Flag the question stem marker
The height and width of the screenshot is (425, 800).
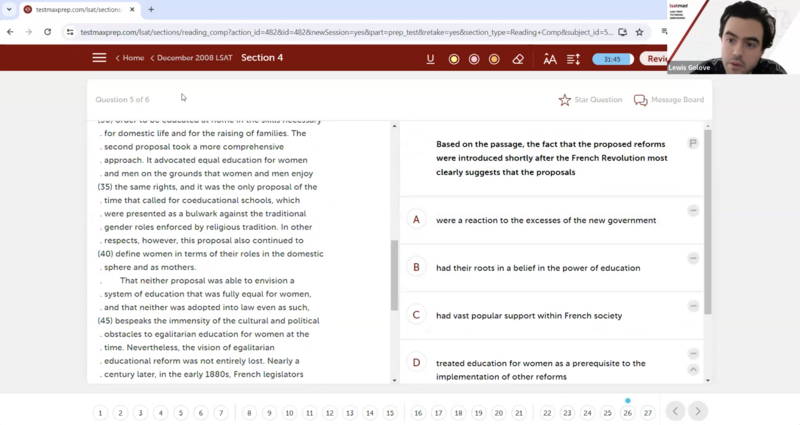(x=693, y=144)
